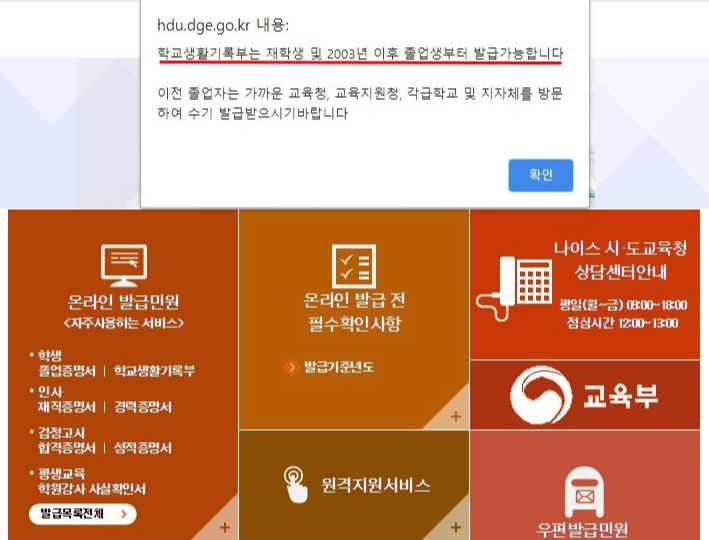Click the 이전 졸업자는 가까운 교육청 alert text

point(360,103)
